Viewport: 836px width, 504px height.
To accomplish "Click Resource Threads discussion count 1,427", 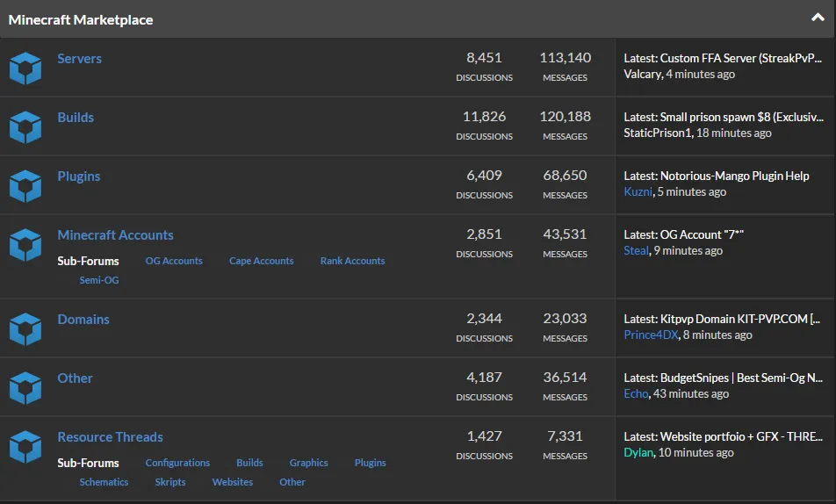I will (x=484, y=436).
